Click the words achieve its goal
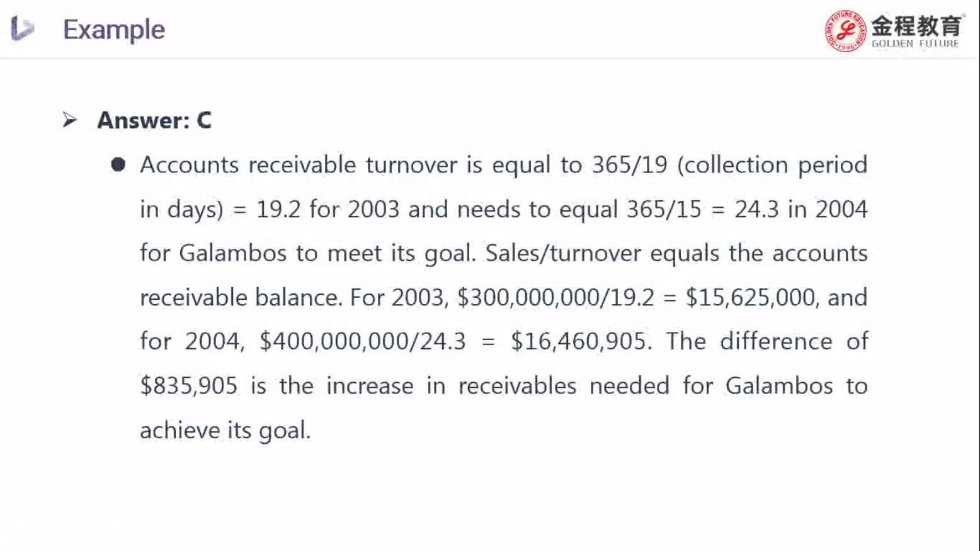This screenshot has height=551, width=980. (x=225, y=430)
